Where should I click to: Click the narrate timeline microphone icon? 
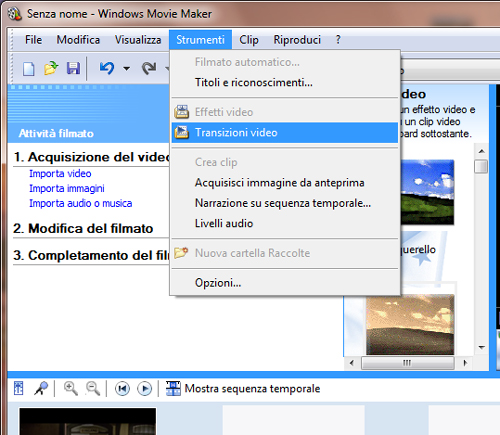coord(41,388)
